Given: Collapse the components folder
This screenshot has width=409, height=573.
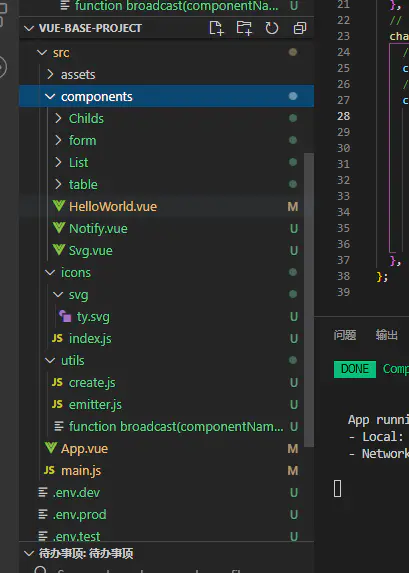Looking at the screenshot, I should [x=50, y=96].
